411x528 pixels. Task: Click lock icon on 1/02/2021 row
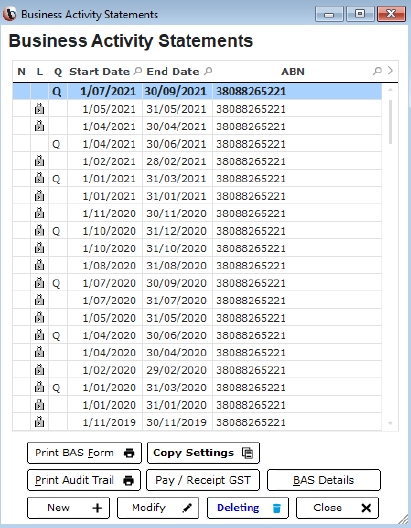(x=39, y=161)
